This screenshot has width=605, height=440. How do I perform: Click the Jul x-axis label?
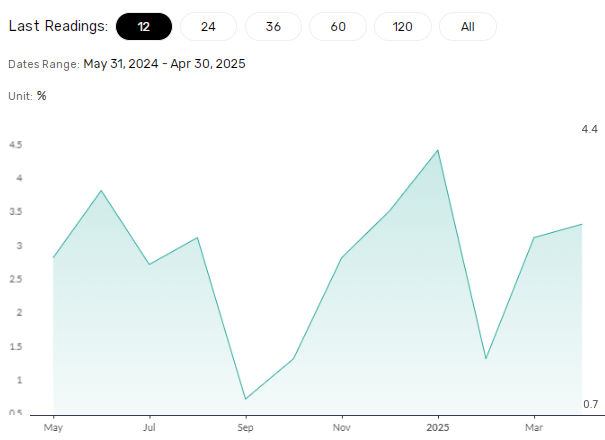pyautogui.click(x=149, y=425)
